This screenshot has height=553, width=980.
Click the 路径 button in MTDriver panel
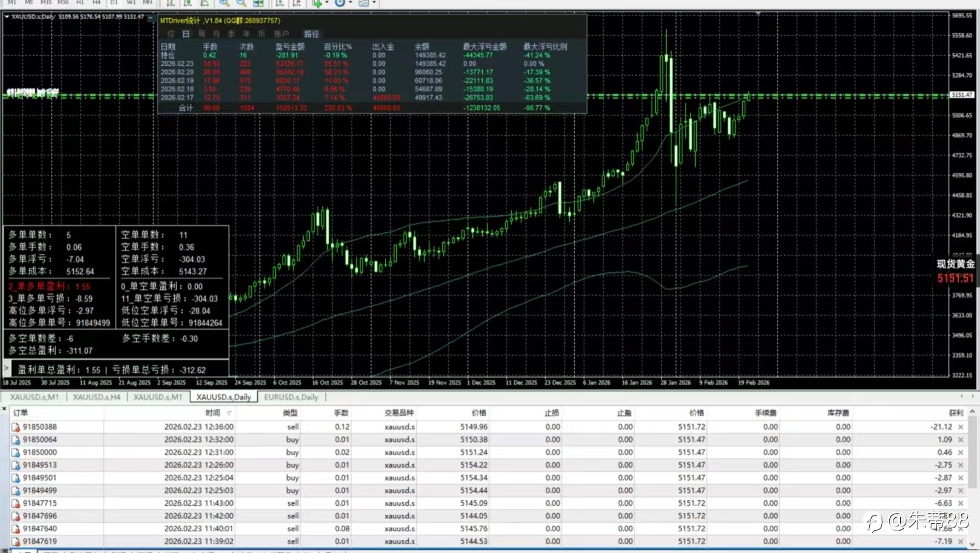312,34
